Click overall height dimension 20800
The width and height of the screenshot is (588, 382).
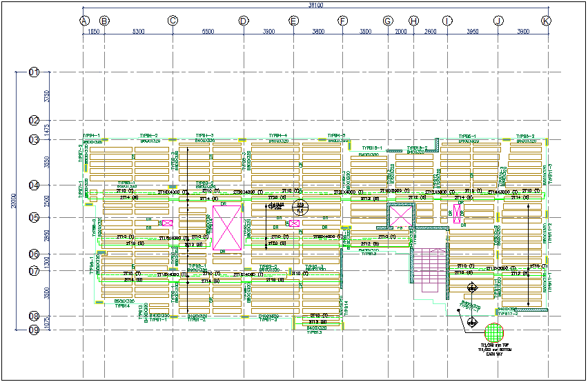pos(14,201)
